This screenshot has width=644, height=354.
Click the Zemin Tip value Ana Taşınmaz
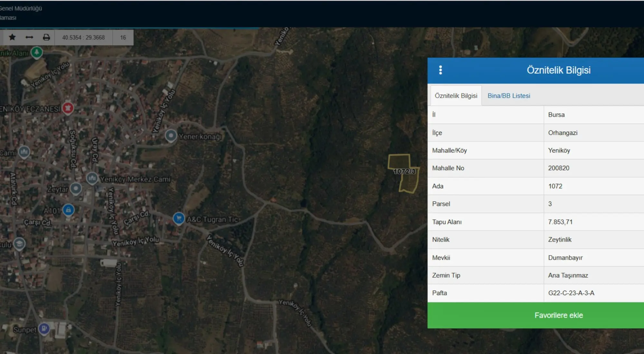click(x=568, y=275)
